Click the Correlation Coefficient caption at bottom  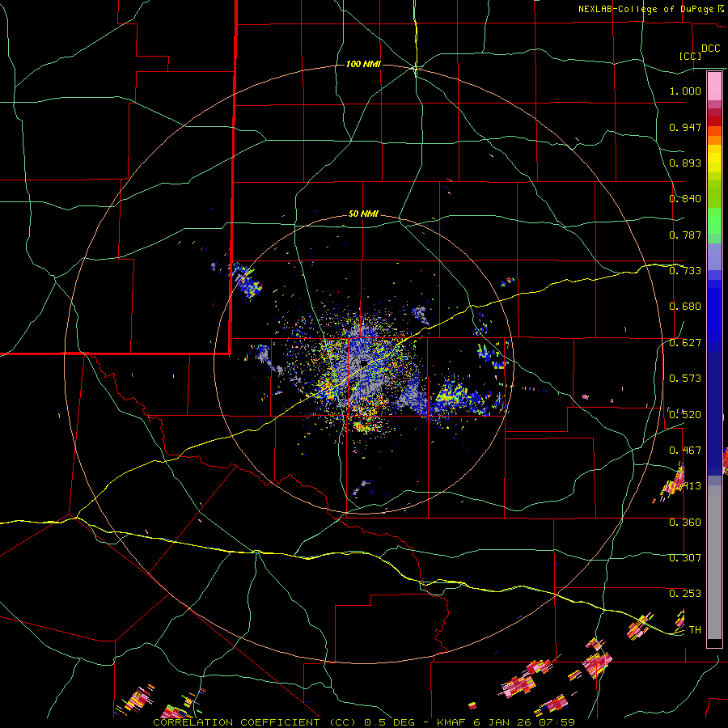364,722
